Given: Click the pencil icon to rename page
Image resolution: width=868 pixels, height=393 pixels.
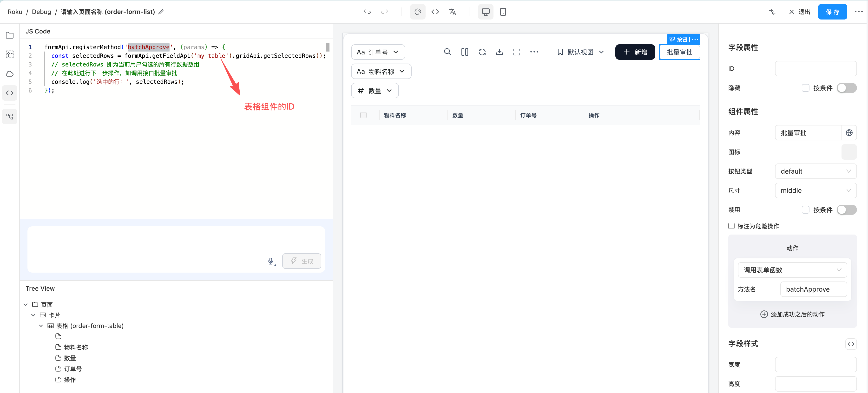Looking at the screenshot, I should tap(161, 12).
